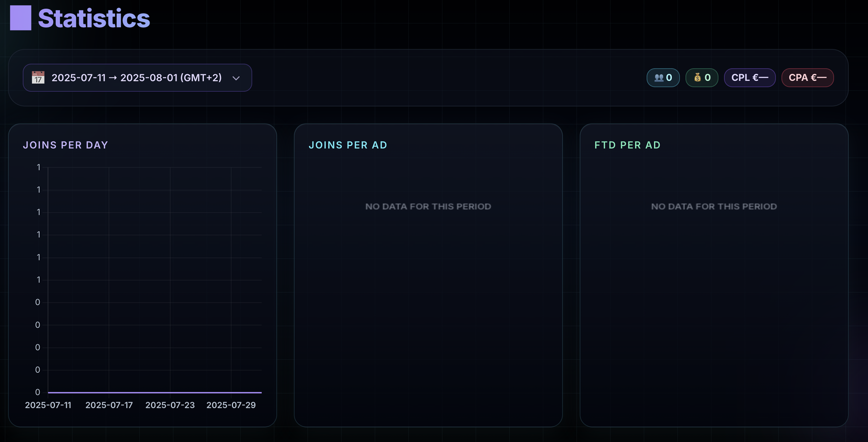Image resolution: width=868 pixels, height=442 pixels.
Task: Click the date range text 2025-07-11 → 2025-08-01
Action: [137, 78]
